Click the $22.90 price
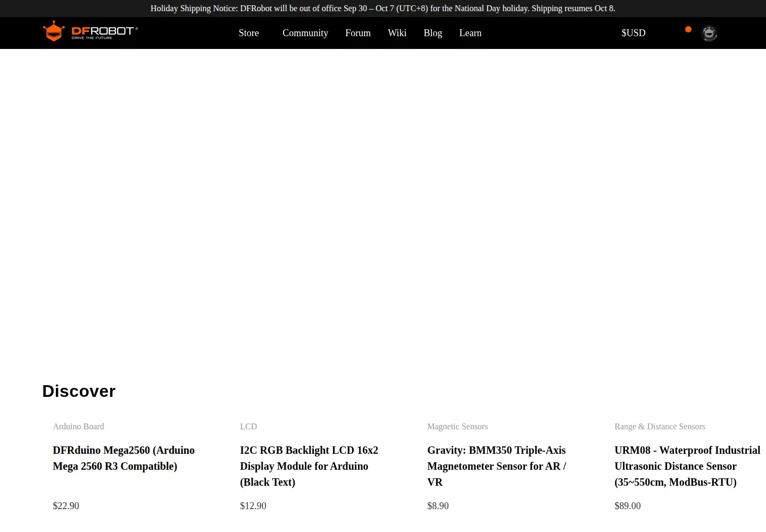Image resolution: width=766 pixels, height=532 pixels. 66,506
